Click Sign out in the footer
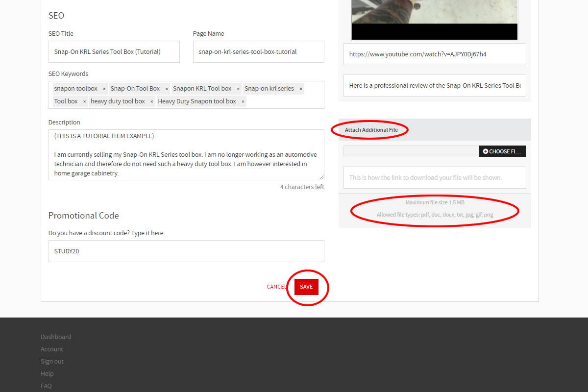 coord(52,361)
